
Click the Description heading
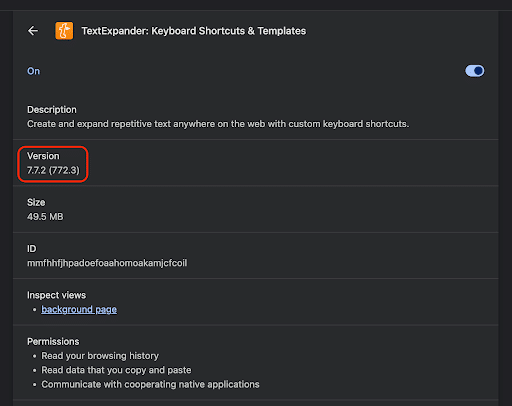click(52, 110)
